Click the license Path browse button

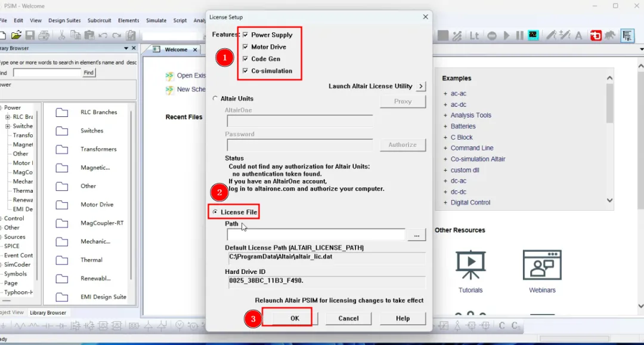pos(416,235)
